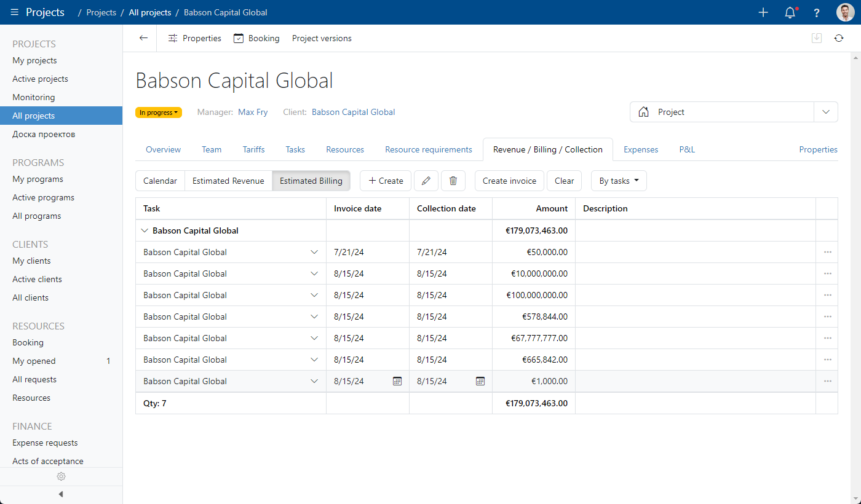This screenshot has height=504, width=861.
Task: Click the plus icon in top bar
Action: point(763,12)
